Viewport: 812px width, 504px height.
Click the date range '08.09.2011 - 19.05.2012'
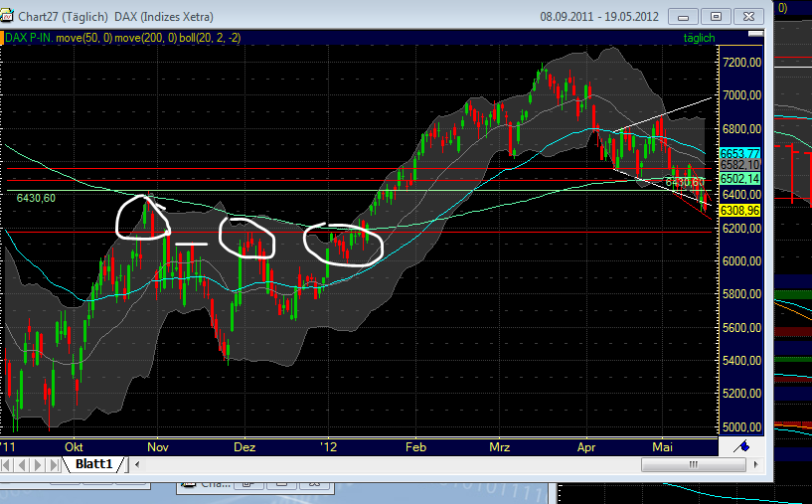pos(599,17)
